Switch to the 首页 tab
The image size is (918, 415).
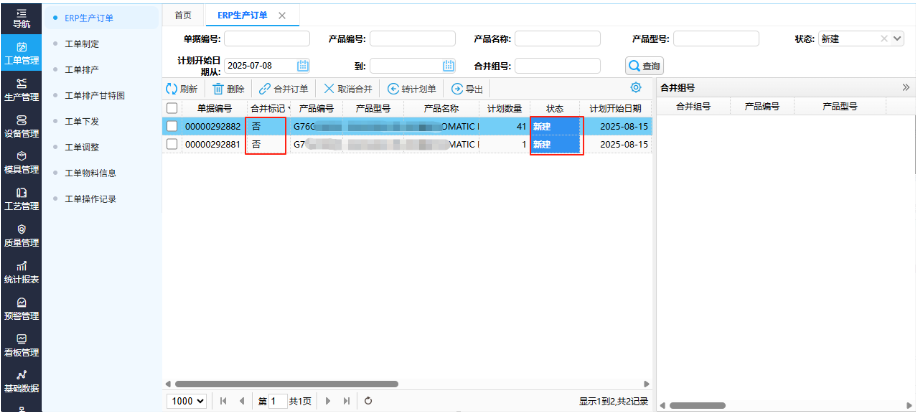click(x=182, y=16)
